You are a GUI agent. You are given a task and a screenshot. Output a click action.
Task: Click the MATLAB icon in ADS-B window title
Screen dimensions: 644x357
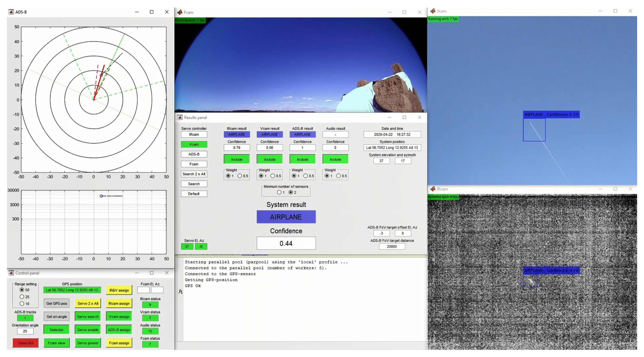pos(11,12)
